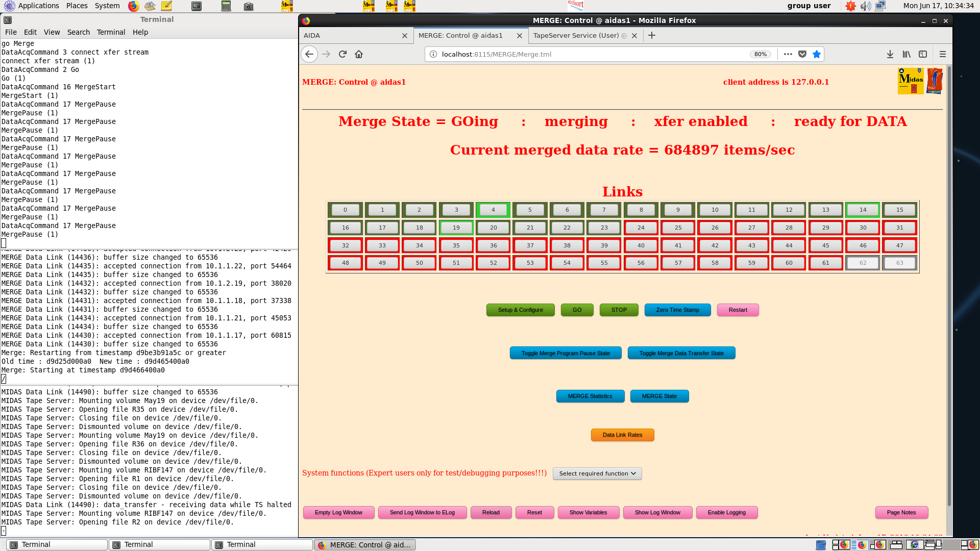Toggle link 14 button
Image resolution: width=980 pixels, height=551 pixels.
tap(863, 210)
